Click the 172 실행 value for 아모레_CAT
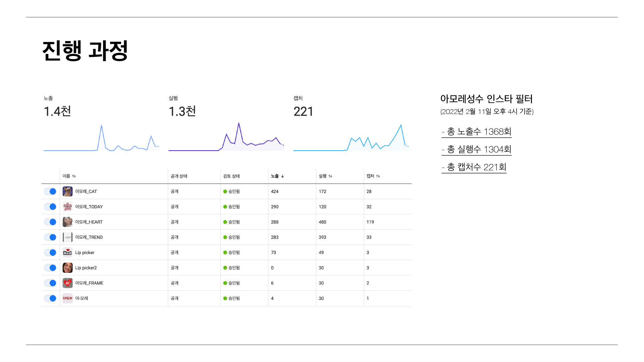 [322, 191]
